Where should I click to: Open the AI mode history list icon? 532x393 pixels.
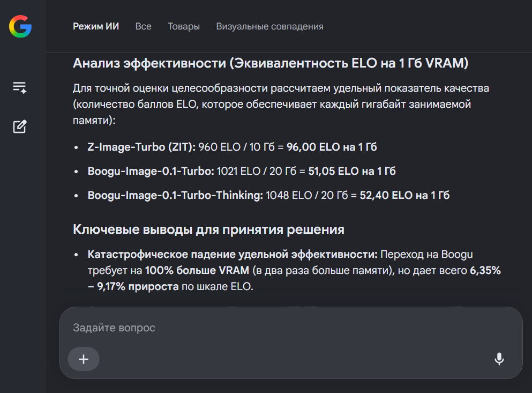click(x=20, y=87)
